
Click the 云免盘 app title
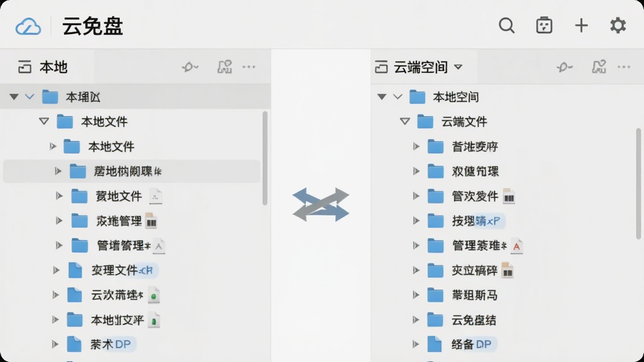(x=92, y=26)
